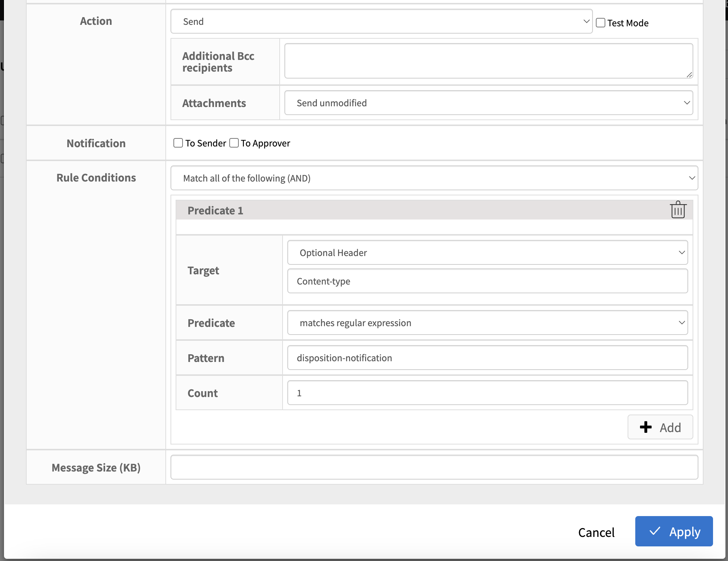Click the Action label
The height and width of the screenshot is (561, 728).
pos(96,21)
